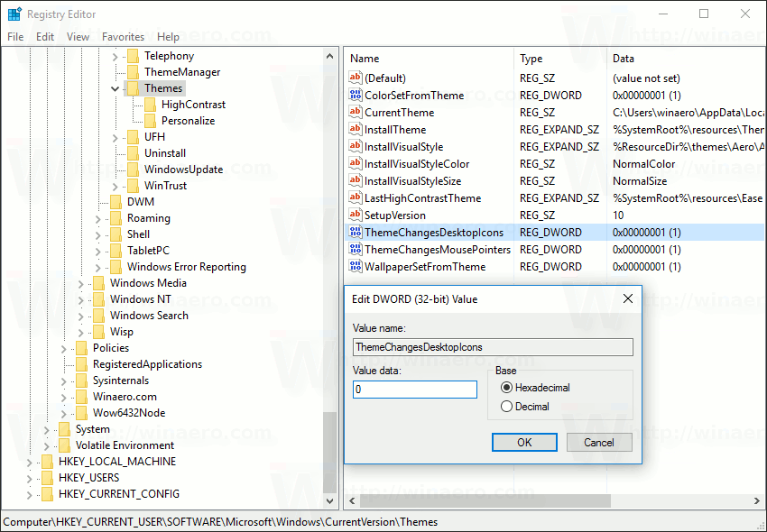The image size is (767, 532).
Task: Click the ab icon beside InstallVisualStyle
Action: 355,146
